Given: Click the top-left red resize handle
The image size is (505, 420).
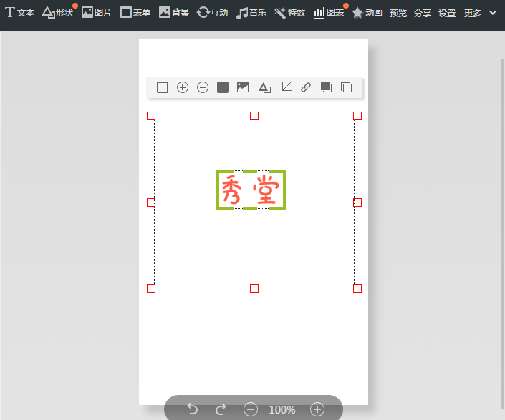Looking at the screenshot, I should [151, 116].
